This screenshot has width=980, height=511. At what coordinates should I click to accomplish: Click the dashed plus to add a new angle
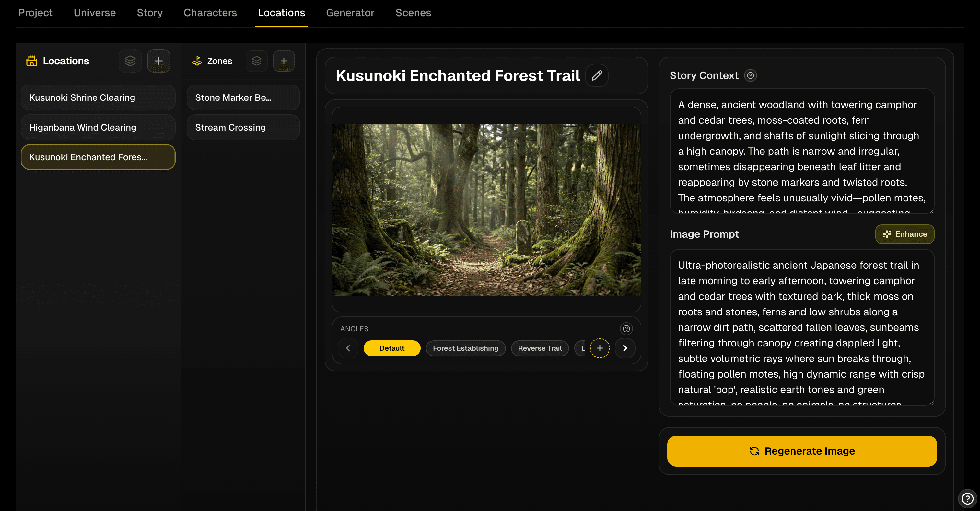[600, 348]
